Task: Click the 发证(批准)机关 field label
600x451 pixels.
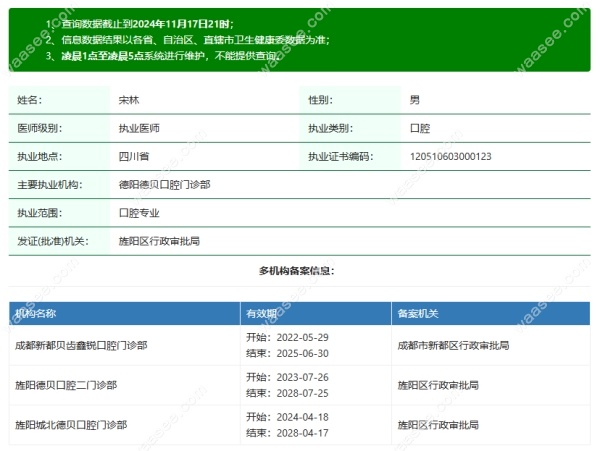Action: pyautogui.click(x=53, y=241)
